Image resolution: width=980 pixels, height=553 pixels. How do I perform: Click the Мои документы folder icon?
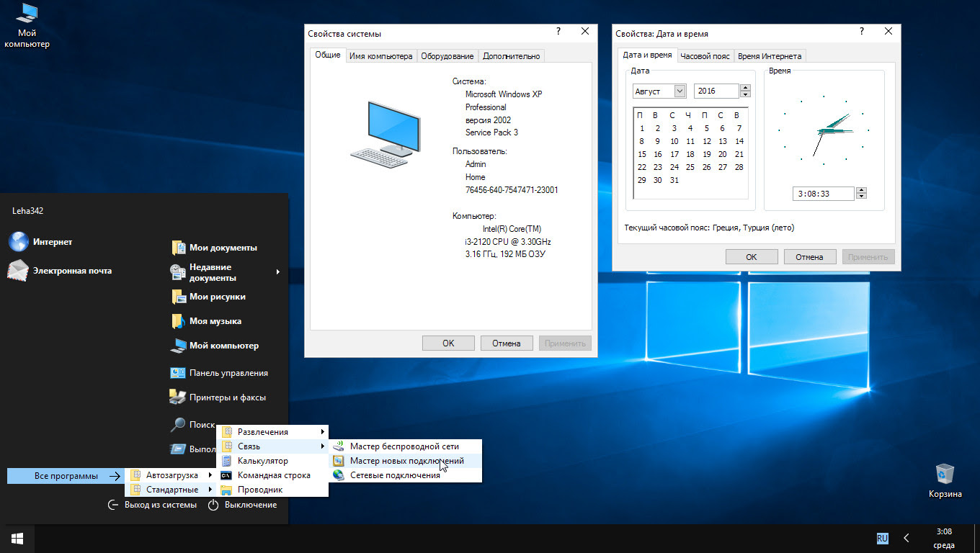click(x=179, y=248)
